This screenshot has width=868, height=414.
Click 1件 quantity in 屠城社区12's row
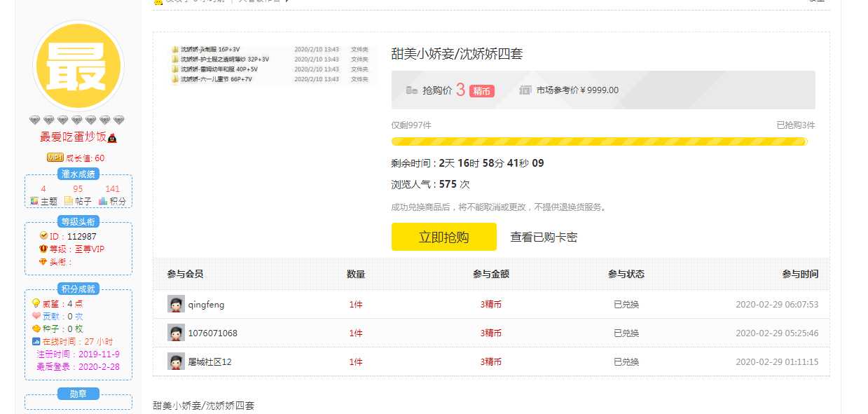click(356, 362)
